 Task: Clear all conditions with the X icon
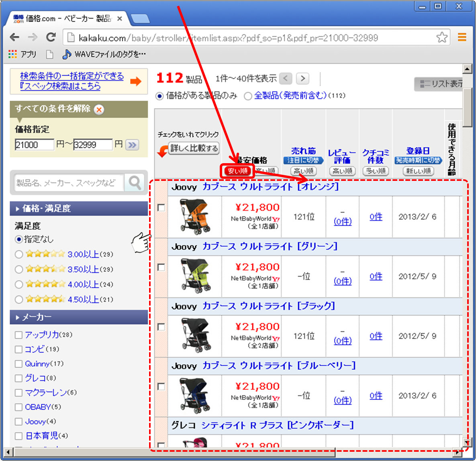point(99,109)
